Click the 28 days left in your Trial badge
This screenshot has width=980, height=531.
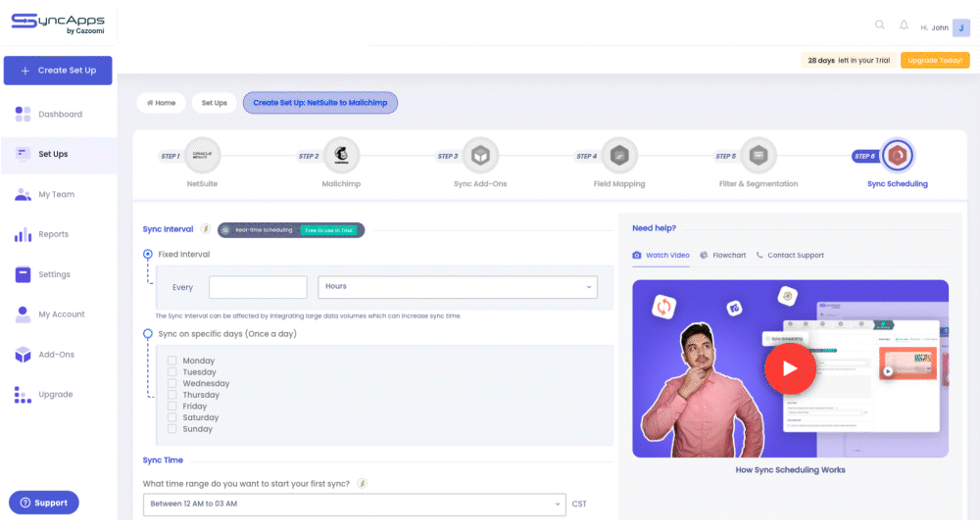(848, 60)
